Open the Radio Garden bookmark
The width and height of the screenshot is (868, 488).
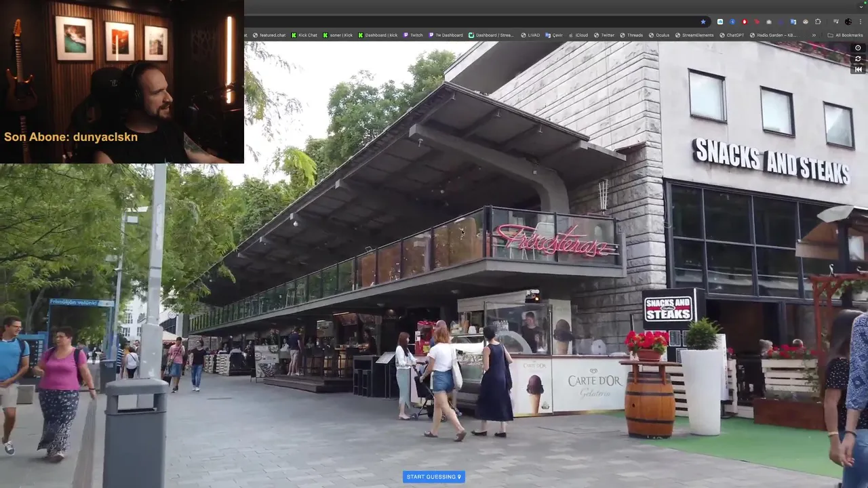[772, 35]
